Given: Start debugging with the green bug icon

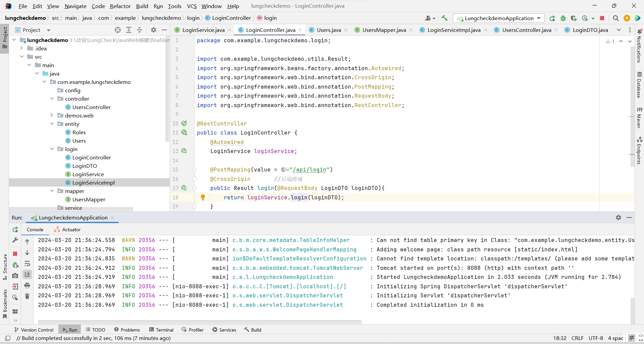Looking at the screenshot, I should [563, 18].
